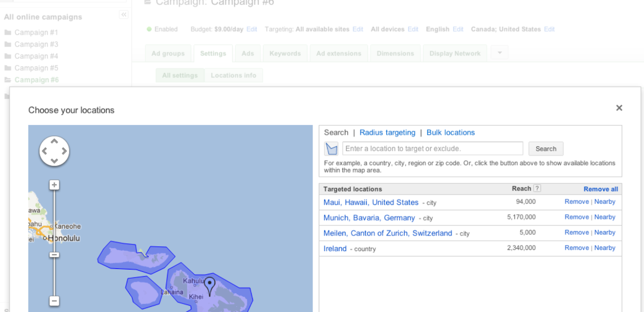This screenshot has height=312, width=644.
Task: Collapse the campaigns sidebar panel
Action: tap(124, 15)
